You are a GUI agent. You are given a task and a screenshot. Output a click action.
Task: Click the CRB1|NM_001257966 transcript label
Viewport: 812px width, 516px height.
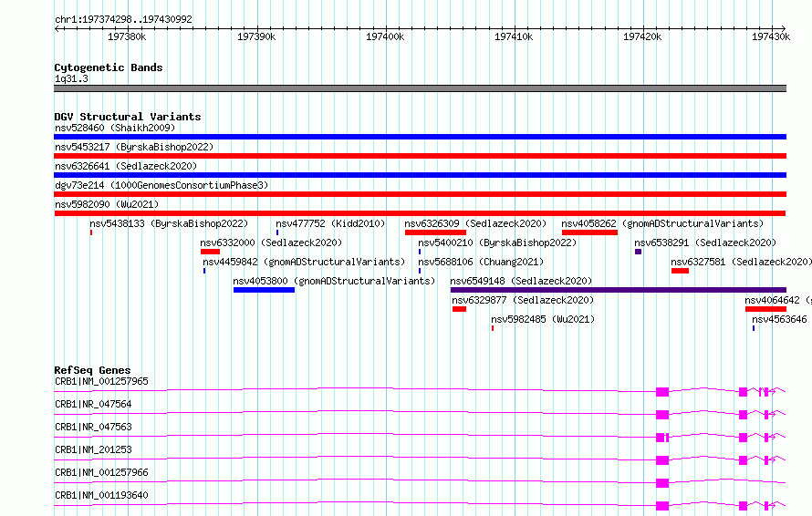[101, 472]
